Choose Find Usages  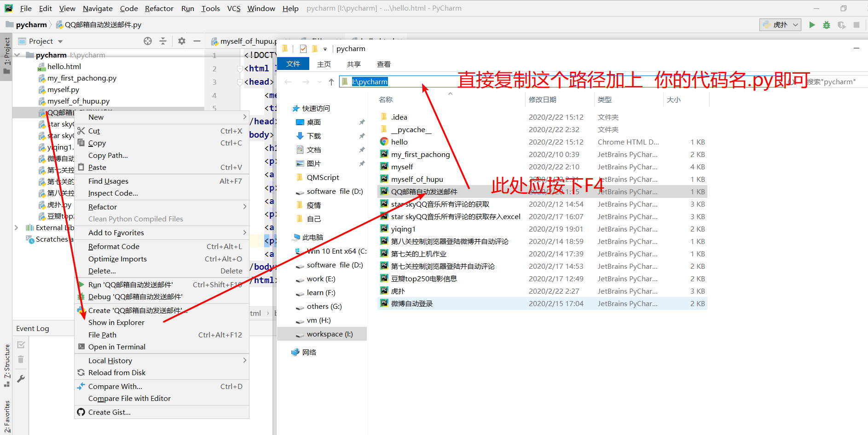pyautogui.click(x=162, y=181)
